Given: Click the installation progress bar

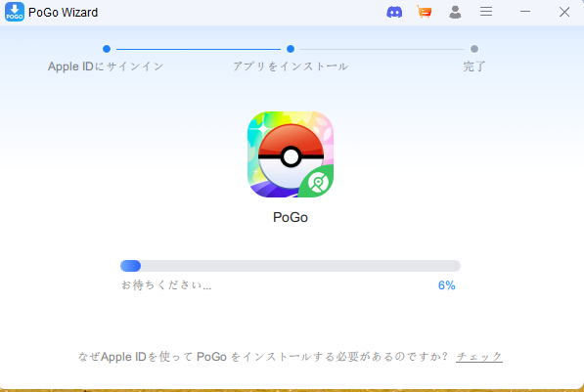Looking at the screenshot, I should 291,266.
